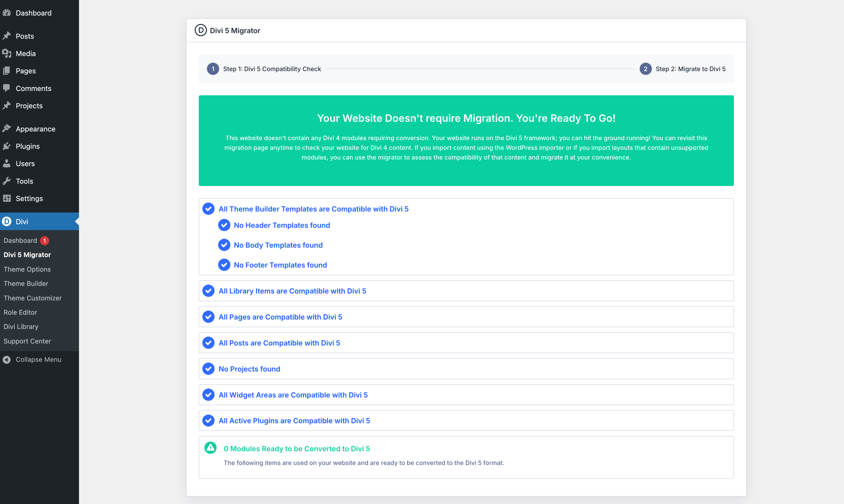
Task: Click the red notification badge on Dashboard
Action: 45,240
